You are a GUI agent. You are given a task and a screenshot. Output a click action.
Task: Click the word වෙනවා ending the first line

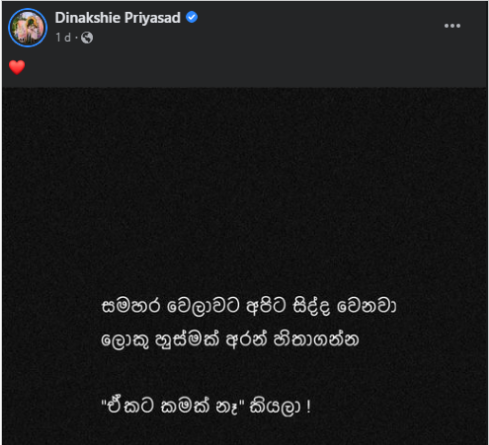pyautogui.click(x=367, y=306)
